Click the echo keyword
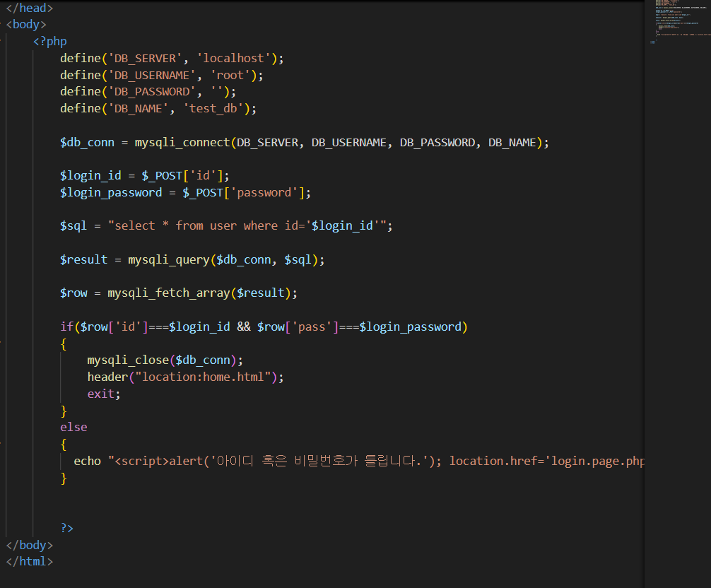The height and width of the screenshot is (588, 711). click(x=87, y=461)
